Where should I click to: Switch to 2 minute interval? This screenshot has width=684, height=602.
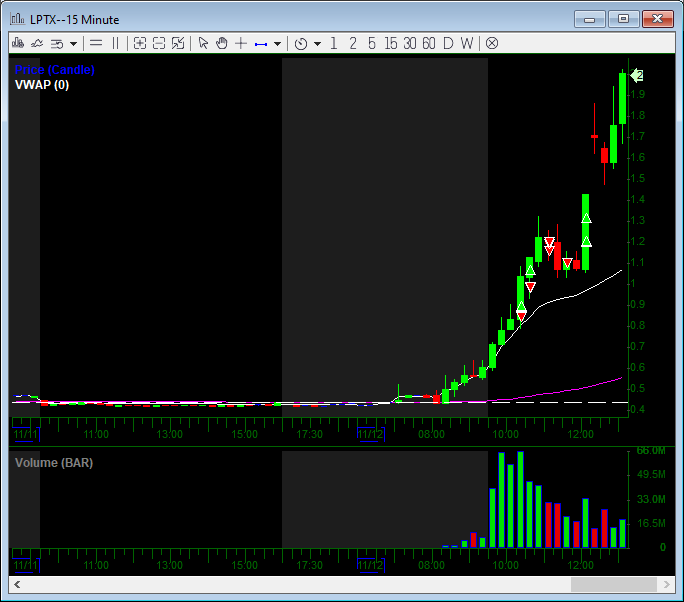353,43
